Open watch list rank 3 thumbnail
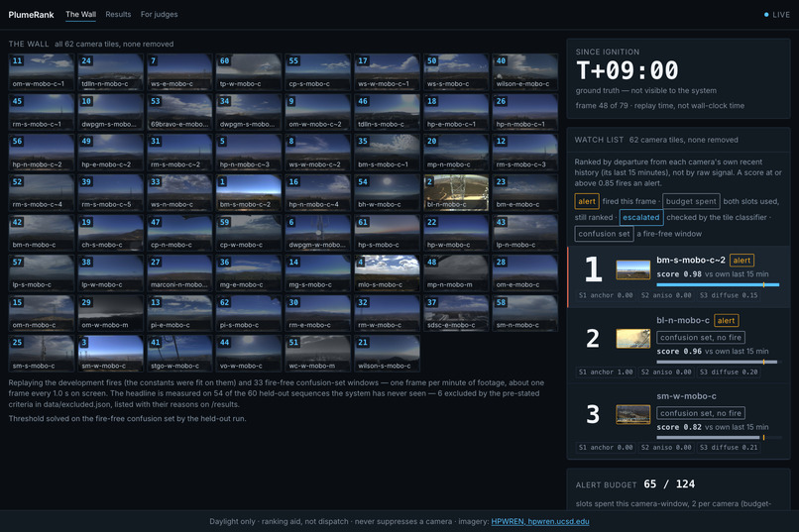 point(632,414)
